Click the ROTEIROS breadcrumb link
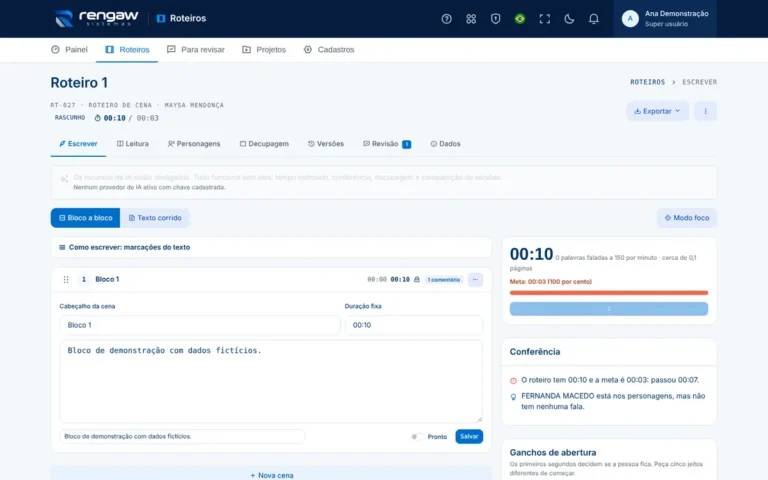768x480 pixels. (648, 82)
